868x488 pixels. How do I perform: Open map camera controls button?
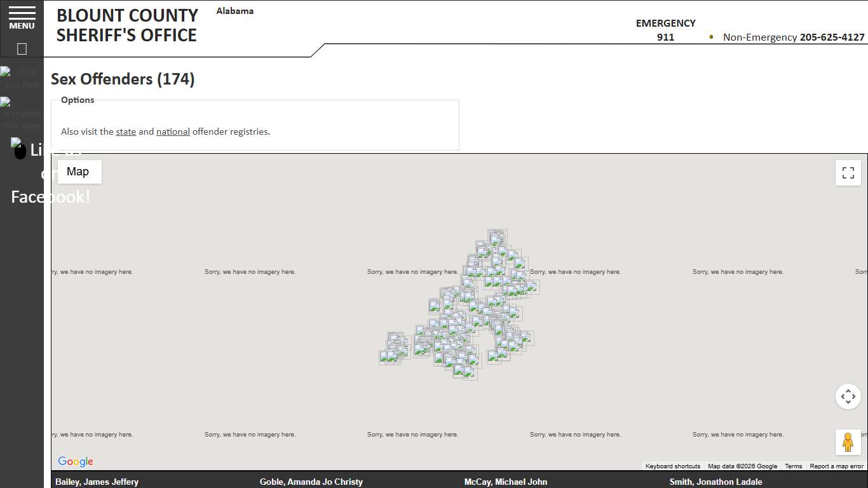click(848, 396)
